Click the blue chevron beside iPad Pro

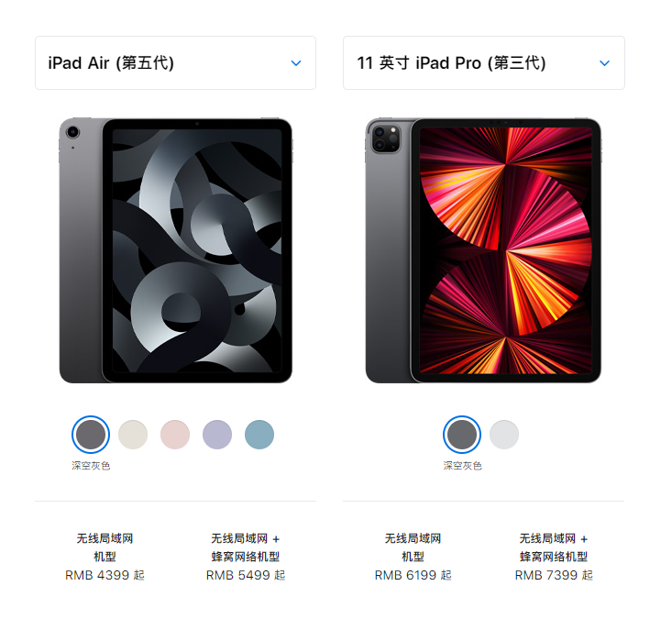605,63
